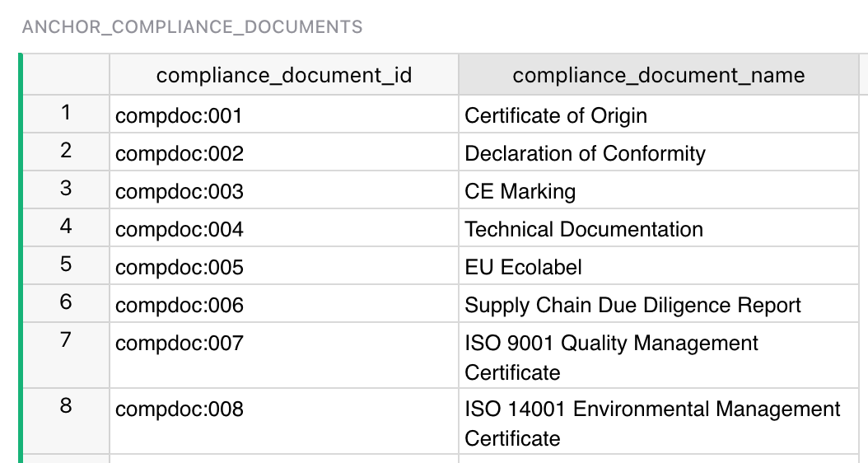This screenshot has width=868, height=463.
Task: Select row 8 by its number
Action: tap(66, 407)
